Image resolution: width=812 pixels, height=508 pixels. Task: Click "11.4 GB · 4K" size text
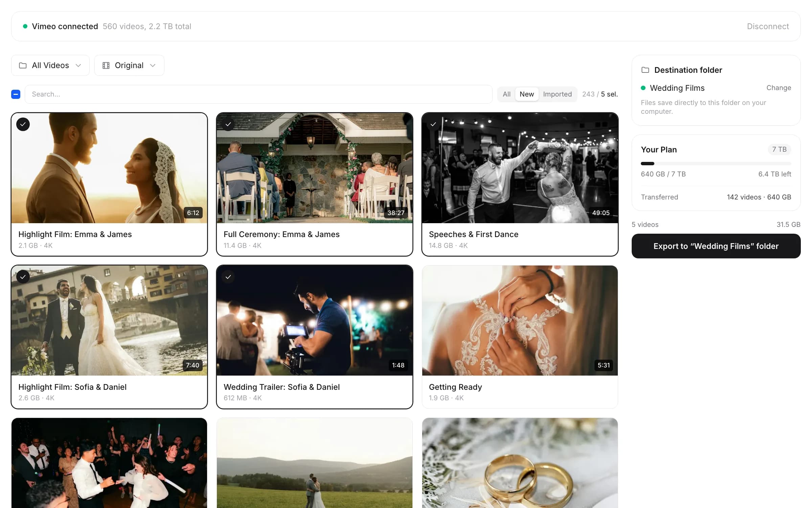tap(243, 246)
